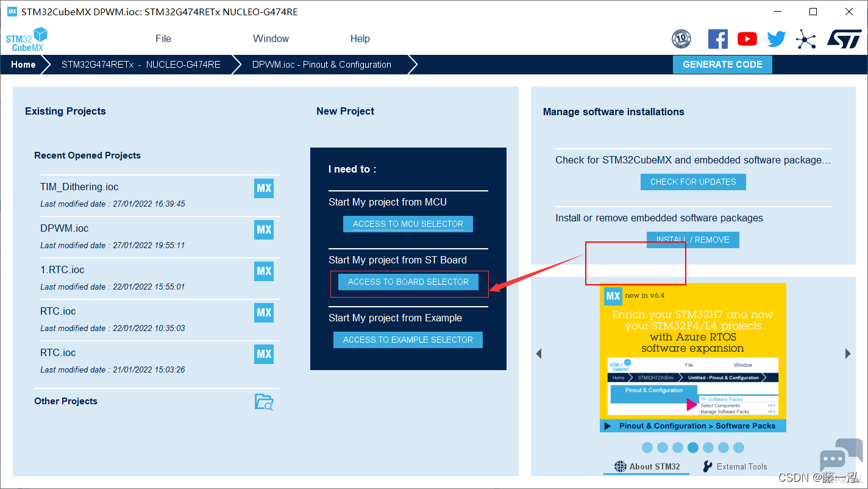Click 'Start My project from Example' text
868x489 pixels.
(x=395, y=318)
